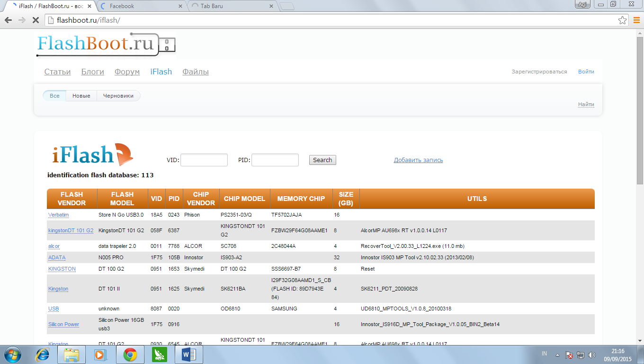Bookmark page with star icon

(x=622, y=20)
